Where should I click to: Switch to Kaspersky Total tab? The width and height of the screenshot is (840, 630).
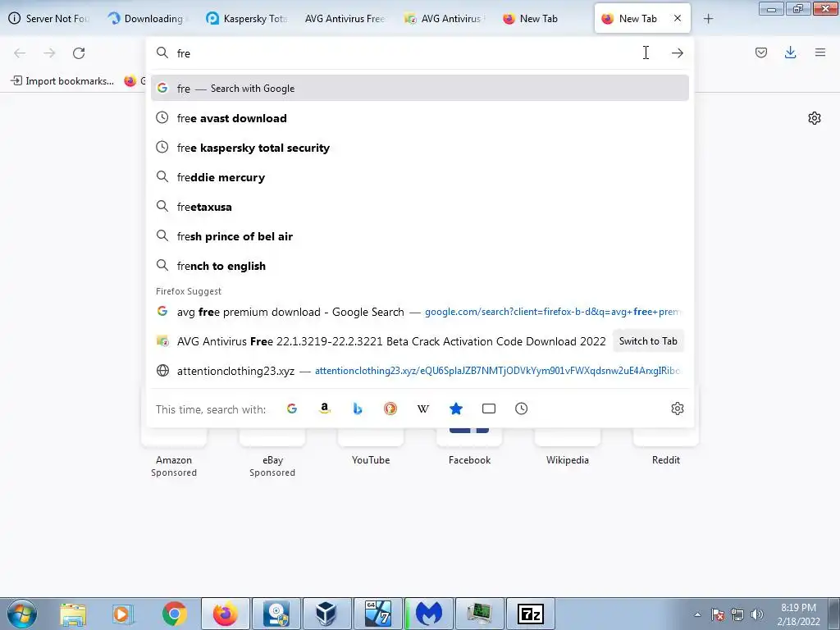click(x=248, y=19)
